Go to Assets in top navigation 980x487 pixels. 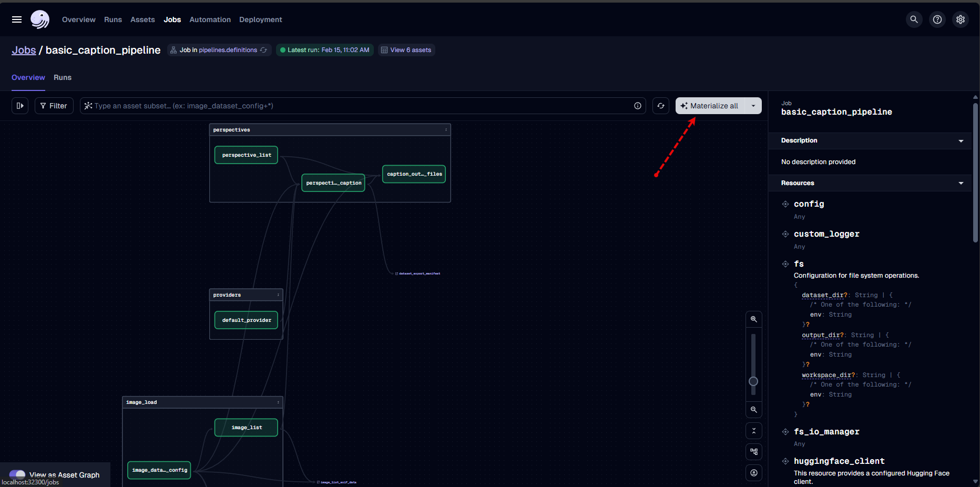(x=142, y=19)
